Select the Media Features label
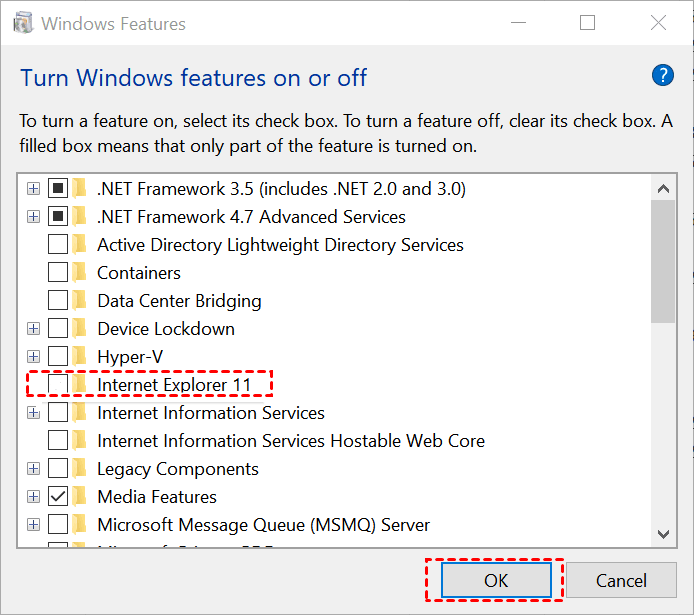The image size is (694, 615). point(157,497)
